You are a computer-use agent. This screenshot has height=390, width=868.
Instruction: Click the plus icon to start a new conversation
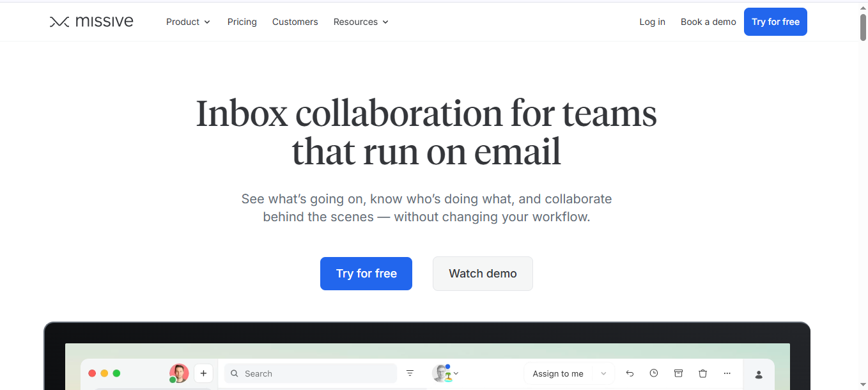[x=203, y=373]
